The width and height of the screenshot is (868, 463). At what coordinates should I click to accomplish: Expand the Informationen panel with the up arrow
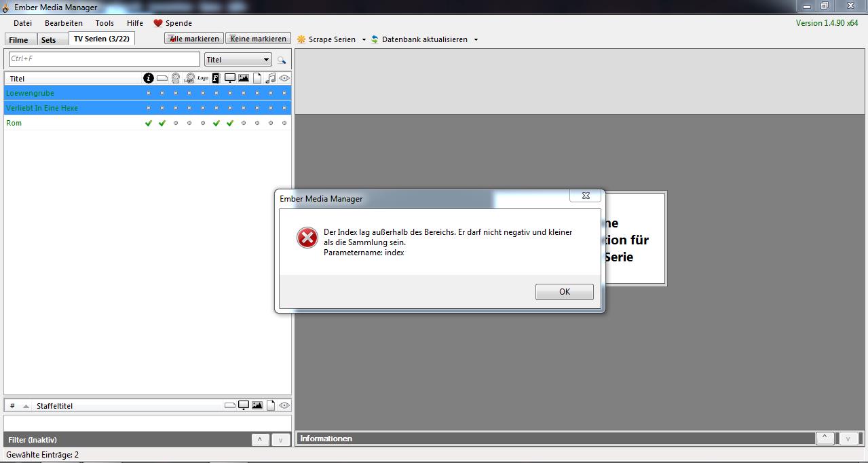tap(825, 439)
